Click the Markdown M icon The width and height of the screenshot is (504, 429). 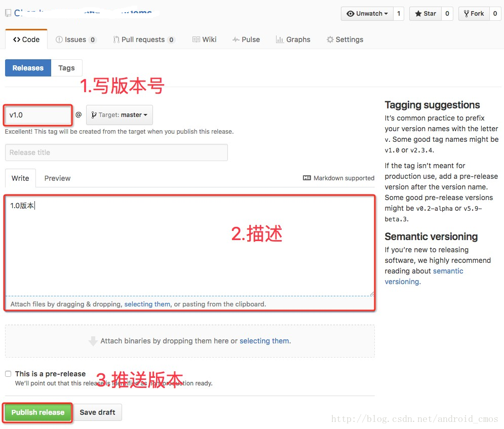[x=306, y=178]
